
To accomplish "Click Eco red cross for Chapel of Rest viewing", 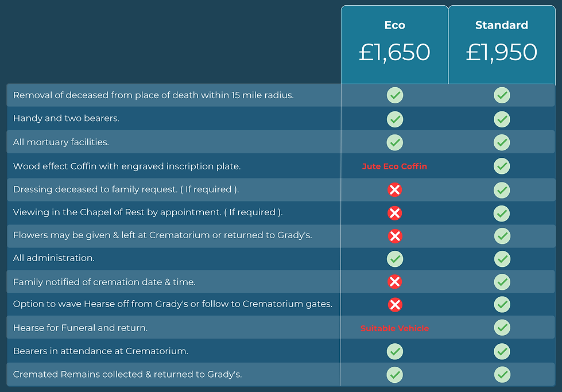I will click(394, 213).
